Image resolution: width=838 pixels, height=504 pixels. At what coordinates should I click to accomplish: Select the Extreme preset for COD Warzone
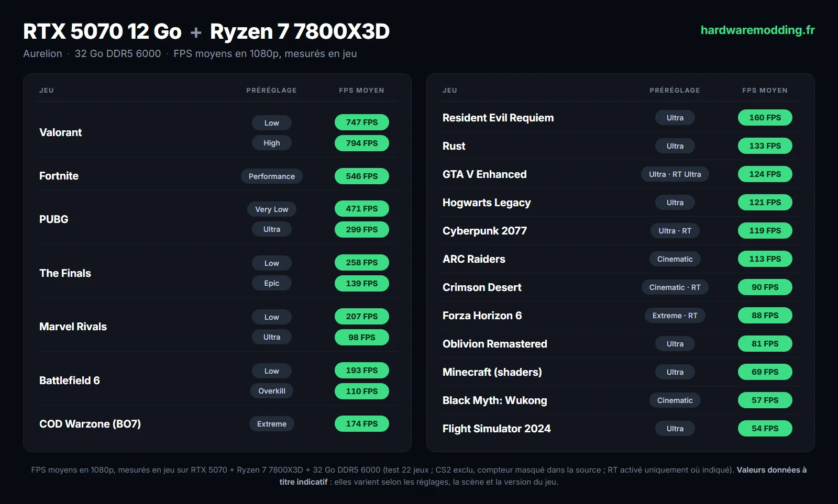coord(272,424)
